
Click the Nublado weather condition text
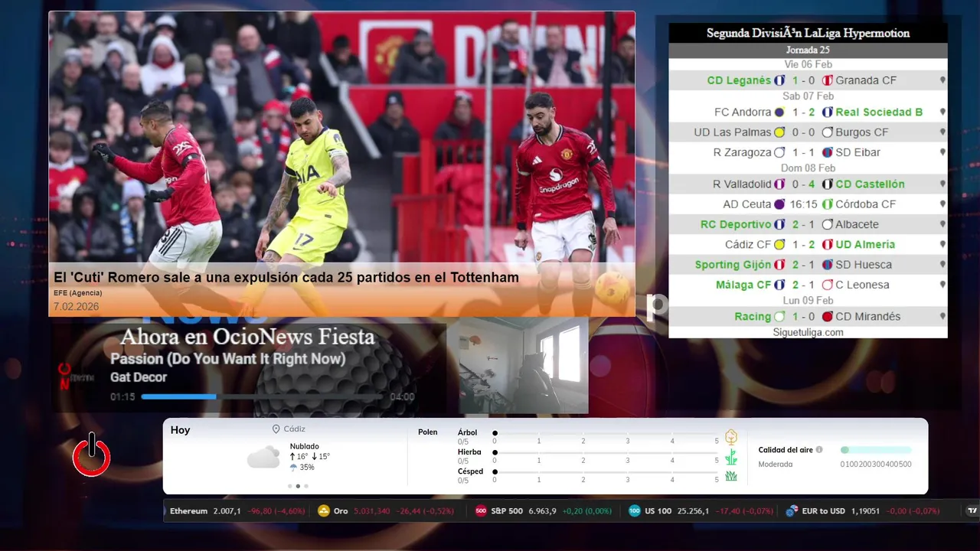305,446
